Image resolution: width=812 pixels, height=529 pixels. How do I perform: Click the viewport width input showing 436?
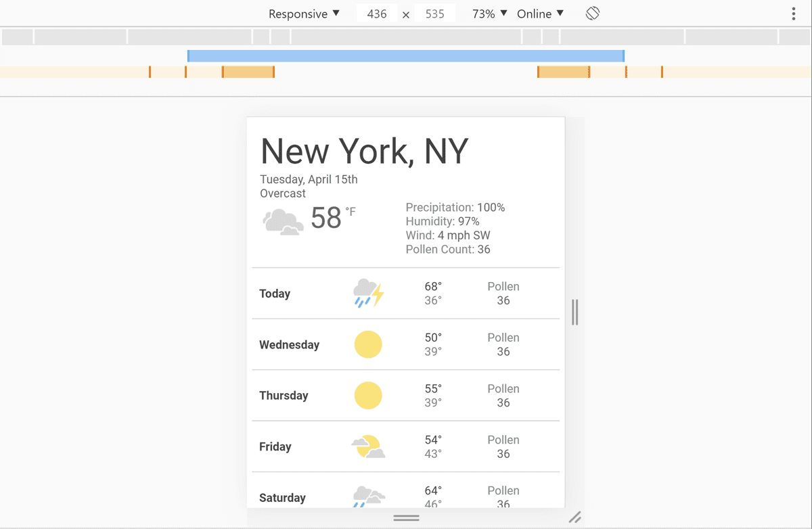[x=376, y=13]
